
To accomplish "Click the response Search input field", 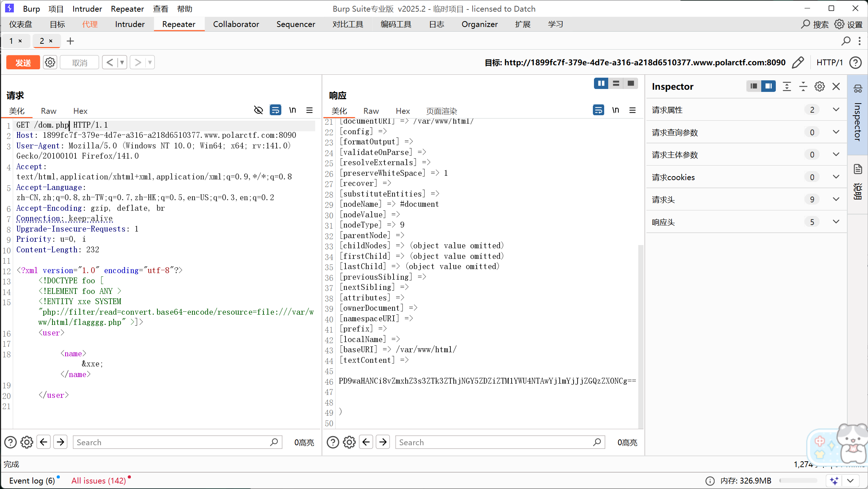I will click(496, 442).
